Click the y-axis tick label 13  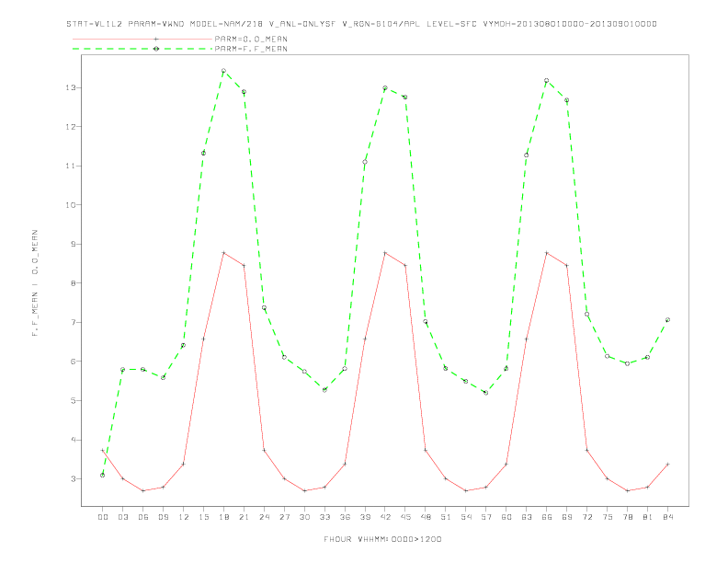[x=71, y=87]
